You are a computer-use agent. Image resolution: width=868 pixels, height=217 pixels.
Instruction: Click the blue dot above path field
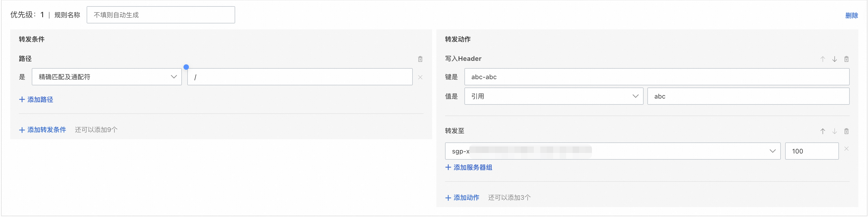click(x=186, y=67)
